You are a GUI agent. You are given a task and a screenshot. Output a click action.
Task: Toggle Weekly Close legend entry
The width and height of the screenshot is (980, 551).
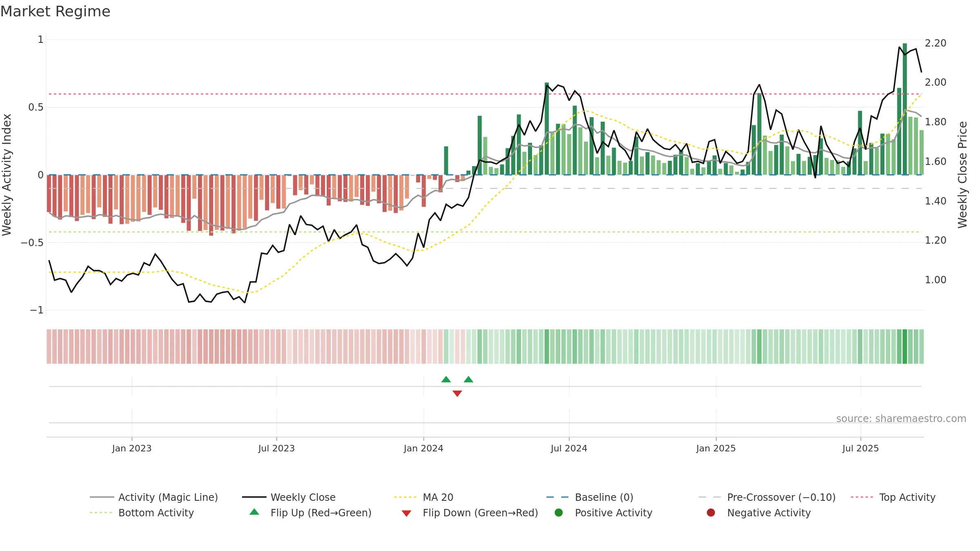289,497
